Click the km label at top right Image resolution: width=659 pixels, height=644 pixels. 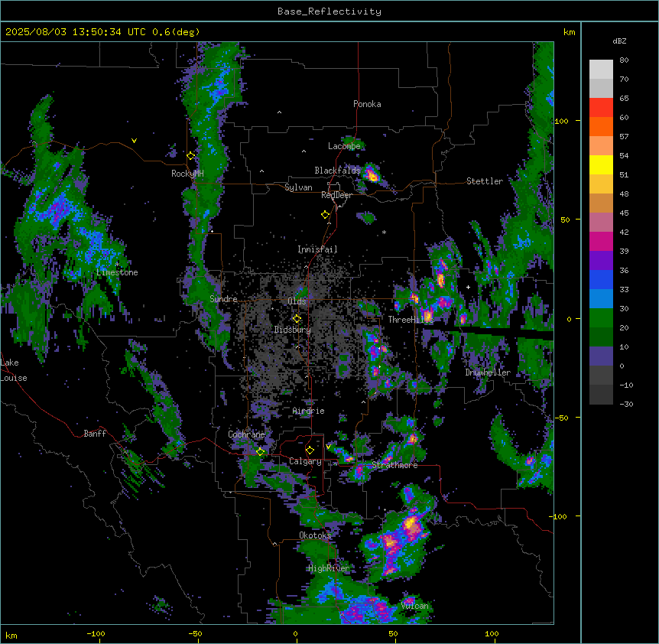pyautogui.click(x=570, y=32)
